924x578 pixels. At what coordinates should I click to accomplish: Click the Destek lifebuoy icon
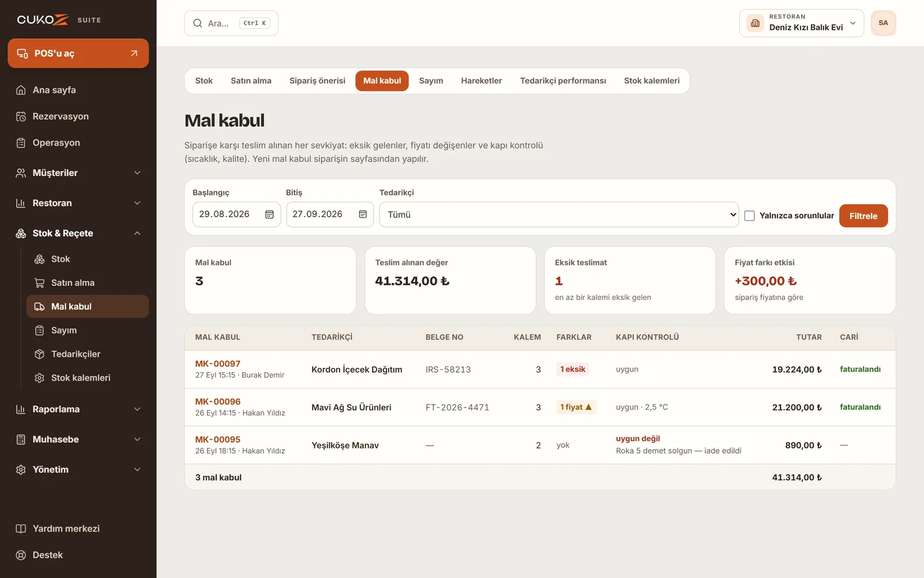(x=21, y=555)
